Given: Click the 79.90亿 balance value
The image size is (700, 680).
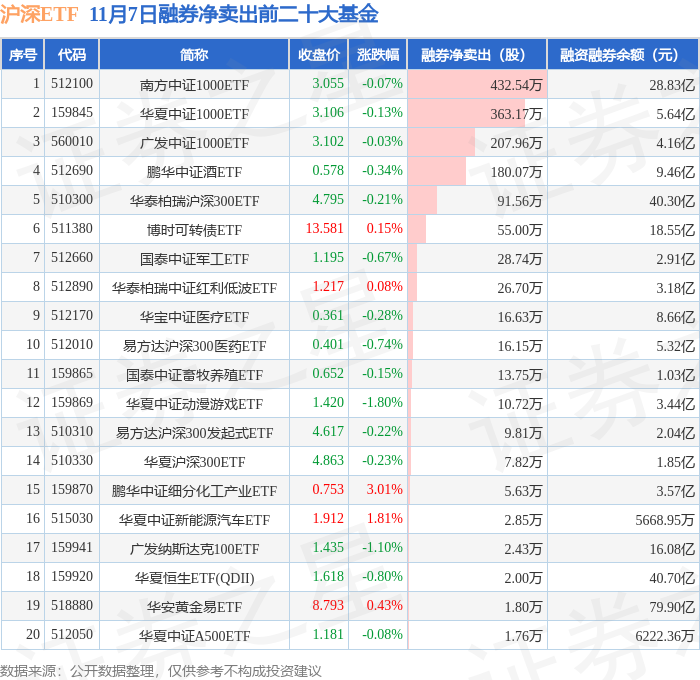Looking at the screenshot, I should pyautogui.click(x=672, y=607).
